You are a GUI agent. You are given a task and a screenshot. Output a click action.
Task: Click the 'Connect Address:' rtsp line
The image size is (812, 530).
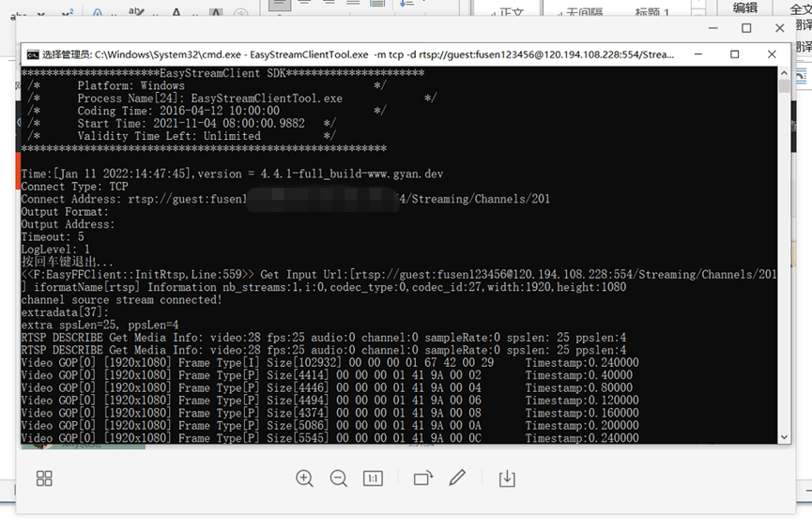tap(285, 199)
